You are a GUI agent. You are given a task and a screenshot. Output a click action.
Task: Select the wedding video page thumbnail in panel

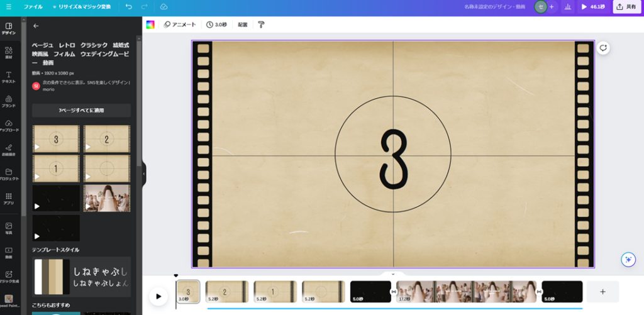pos(107,198)
